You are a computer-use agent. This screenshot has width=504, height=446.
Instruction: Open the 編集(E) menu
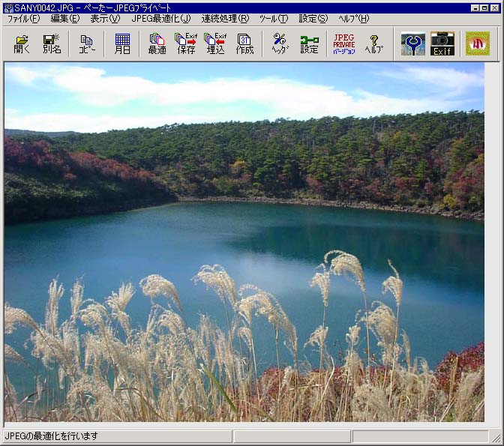click(x=65, y=19)
